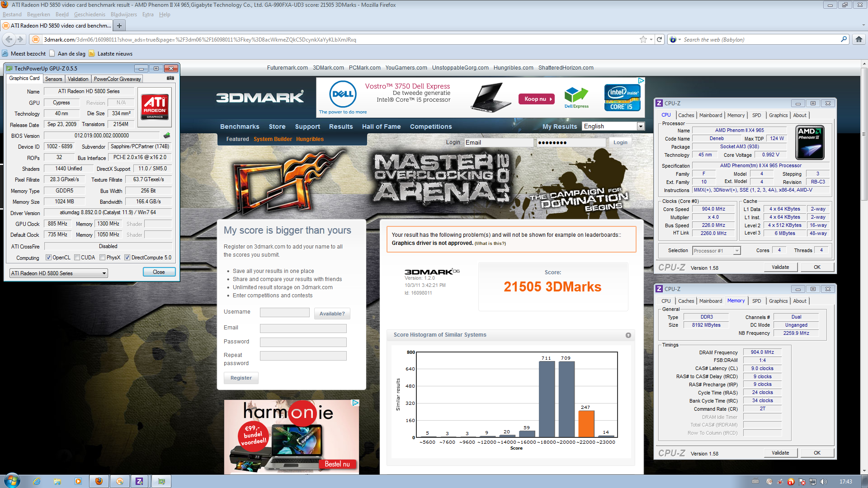Image resolution: width=868 pixels, height=488 pixels.
Task: Close the Dell ad via AdChoices icon
Action: click(641, 80)
